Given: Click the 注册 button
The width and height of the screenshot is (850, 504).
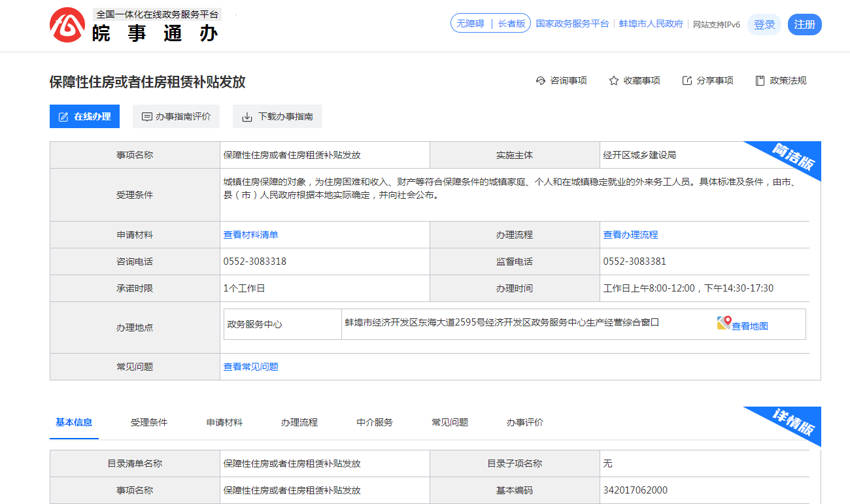Looking at the screenshot, I should pos(804,25).
